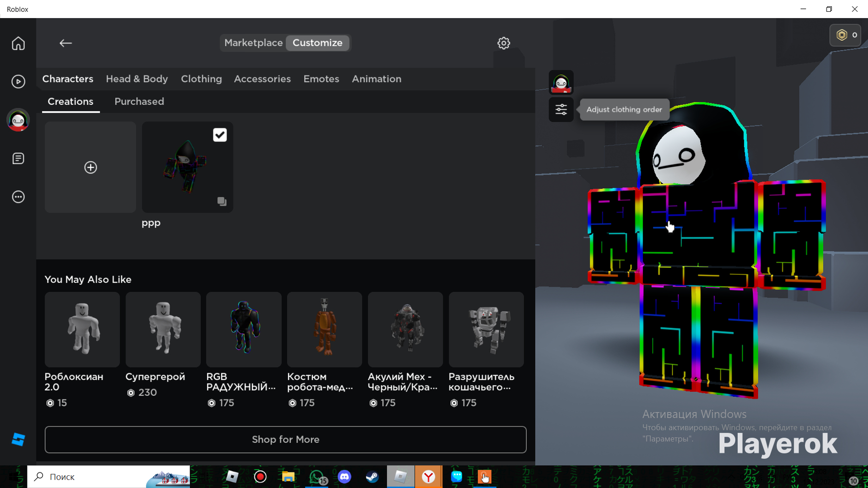
Task: Click the Shop for More button
Action: point(286,440)
